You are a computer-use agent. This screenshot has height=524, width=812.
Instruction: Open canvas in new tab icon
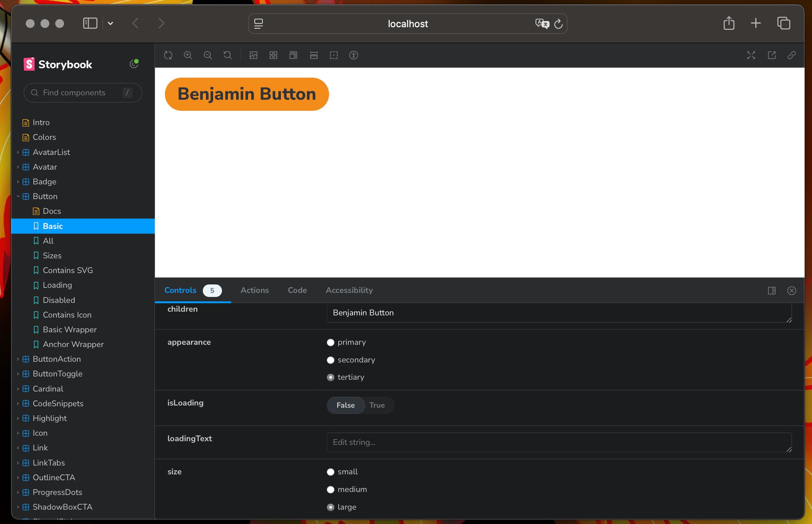[772, 55]
